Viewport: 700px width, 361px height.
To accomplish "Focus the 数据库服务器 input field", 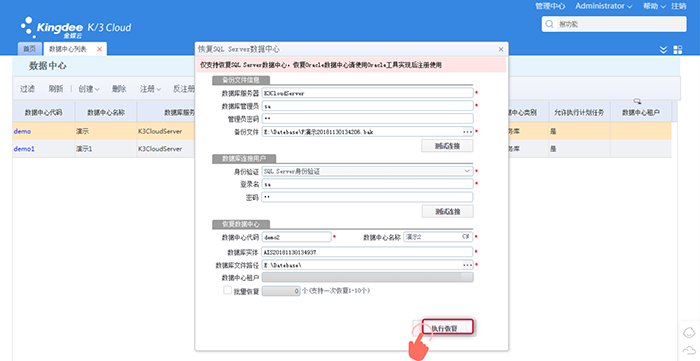I will pos(367,93).
